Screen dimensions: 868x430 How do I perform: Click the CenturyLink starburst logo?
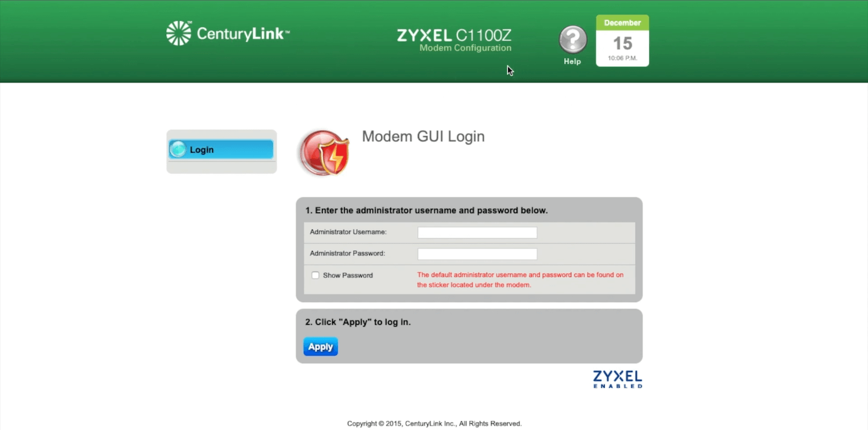pyautogui.click(x=179, y=33)
